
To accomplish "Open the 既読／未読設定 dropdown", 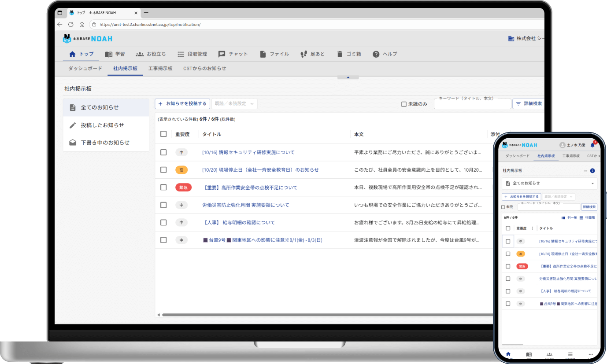I will [x=234, y=103].
